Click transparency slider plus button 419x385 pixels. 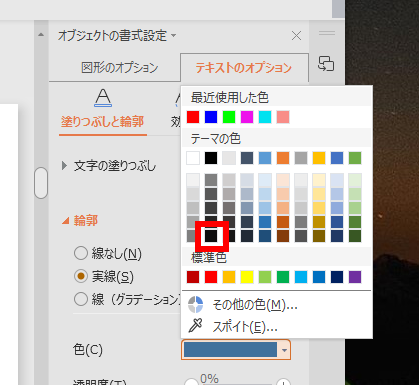pyautogui.click(x=283, y=382)
